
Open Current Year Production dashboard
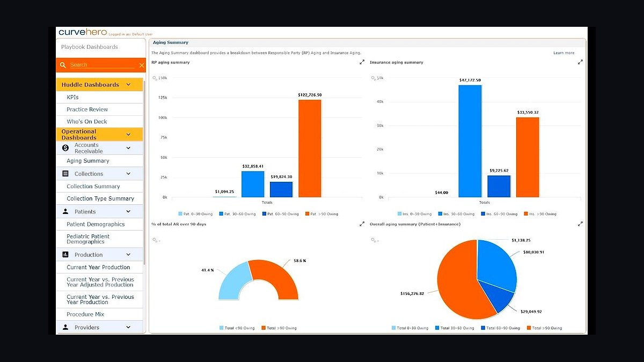100,267
